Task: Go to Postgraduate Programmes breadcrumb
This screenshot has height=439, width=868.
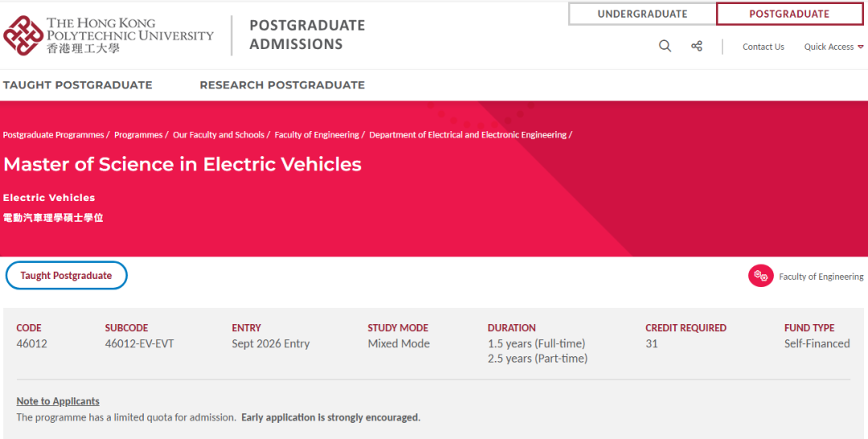Action: pyautogui.click(x=53, y=134)
